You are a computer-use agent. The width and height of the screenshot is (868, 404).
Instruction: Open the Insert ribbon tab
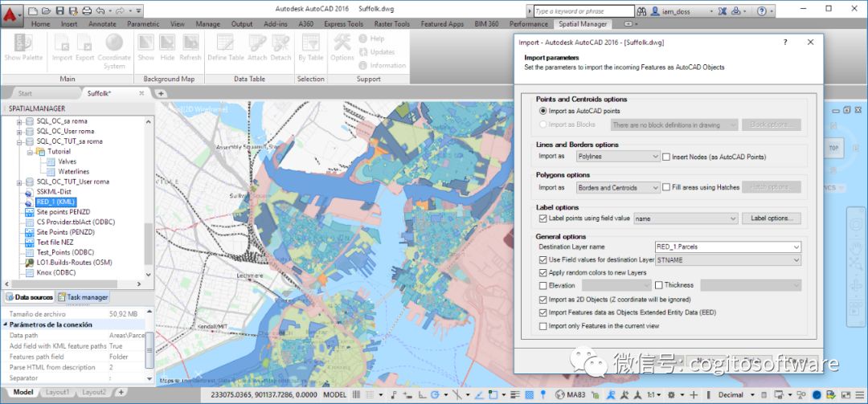point(69,24)
